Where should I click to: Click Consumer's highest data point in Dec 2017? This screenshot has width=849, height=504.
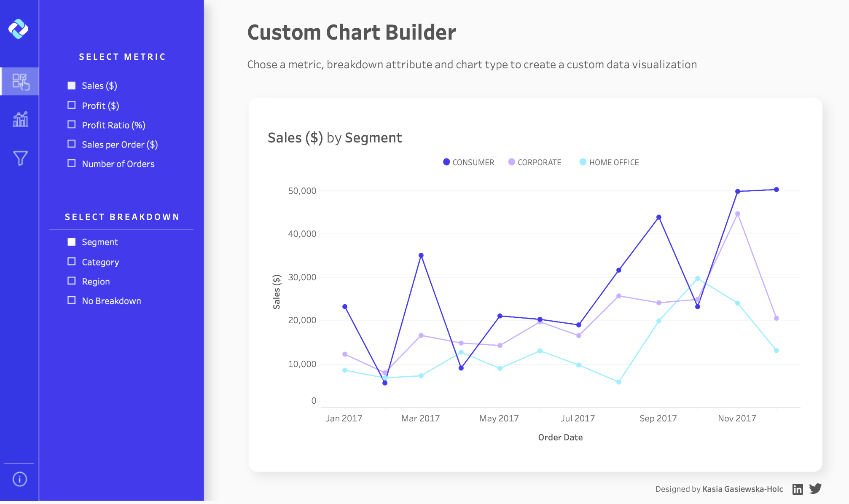point(776,190)
